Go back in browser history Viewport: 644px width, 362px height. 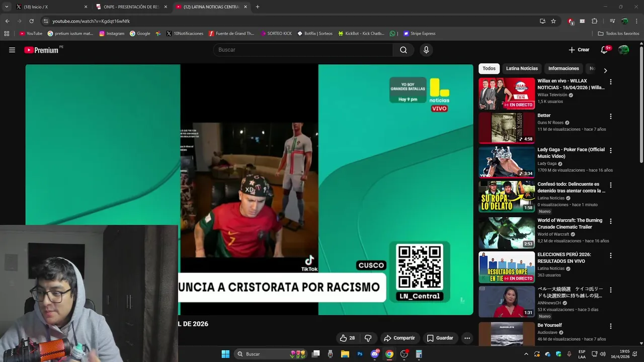pos(7,21)
